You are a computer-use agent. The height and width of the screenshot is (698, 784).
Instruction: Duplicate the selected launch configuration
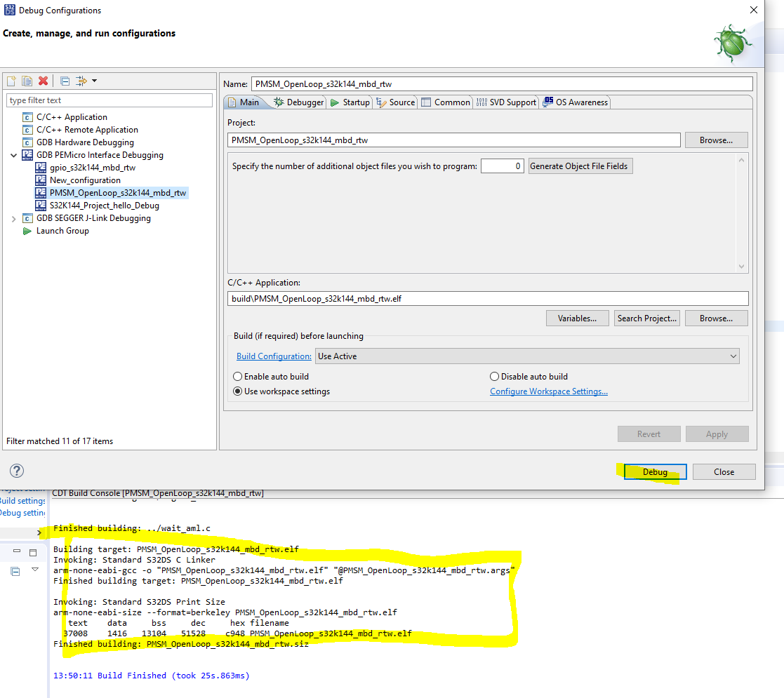[26, 81]
